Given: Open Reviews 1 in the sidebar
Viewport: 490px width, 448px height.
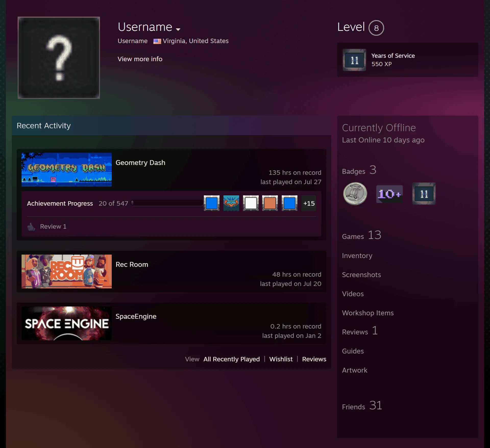Looking at the screenshot, I should (x=360, y=331).
